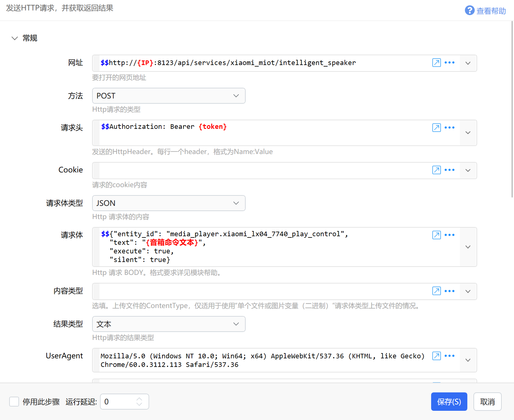Click the 取消 button
The image size is (514, 420).
(487, 402)
